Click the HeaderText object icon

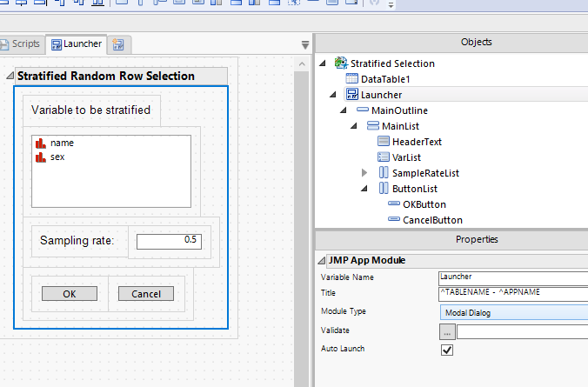(x=383, y=142)
